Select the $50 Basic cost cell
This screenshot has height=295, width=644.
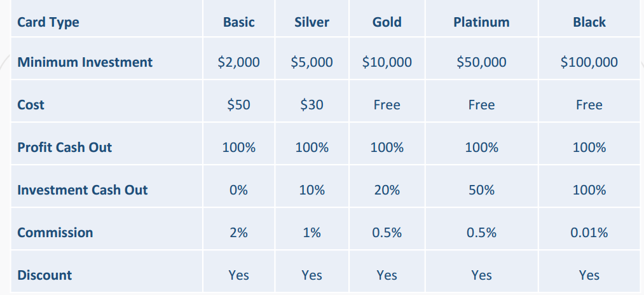click(239, 105)
